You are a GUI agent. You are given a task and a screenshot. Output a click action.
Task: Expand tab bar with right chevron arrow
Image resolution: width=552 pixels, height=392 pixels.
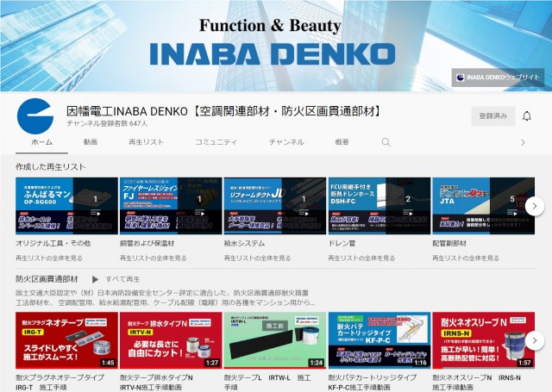click(x=523, y=142)
